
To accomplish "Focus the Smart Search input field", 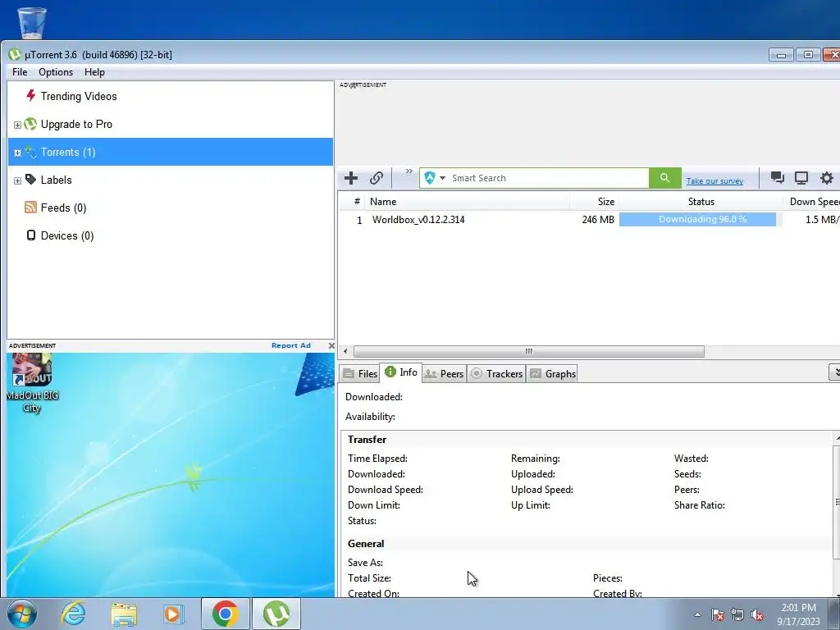I will [549, 178].
